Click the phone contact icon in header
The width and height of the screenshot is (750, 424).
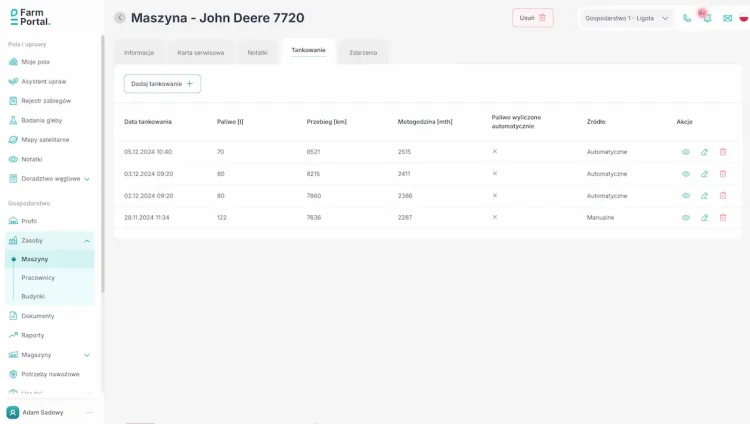(x=687, y=18)
